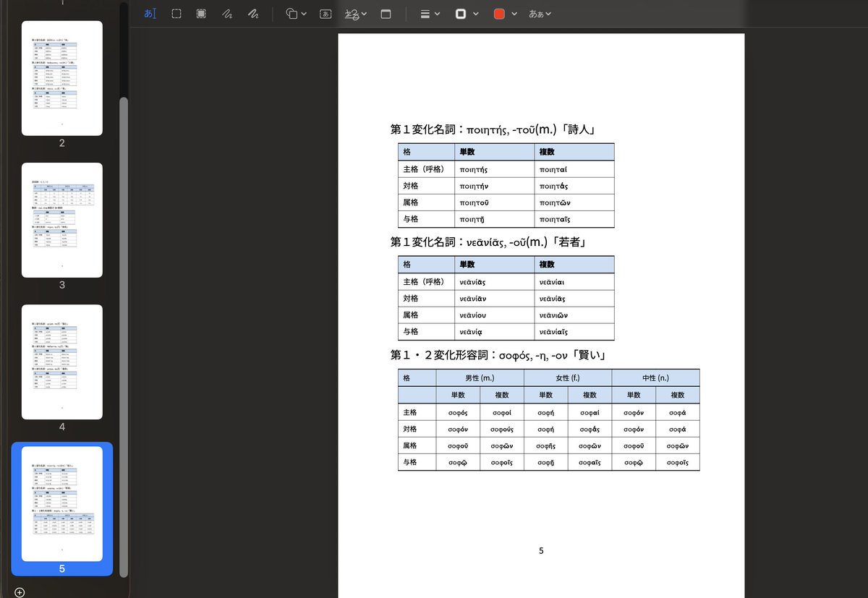Click the cell νεᾱνίαις
The height and width of the screenshot is (598, 868).
[x=574, y=331]
